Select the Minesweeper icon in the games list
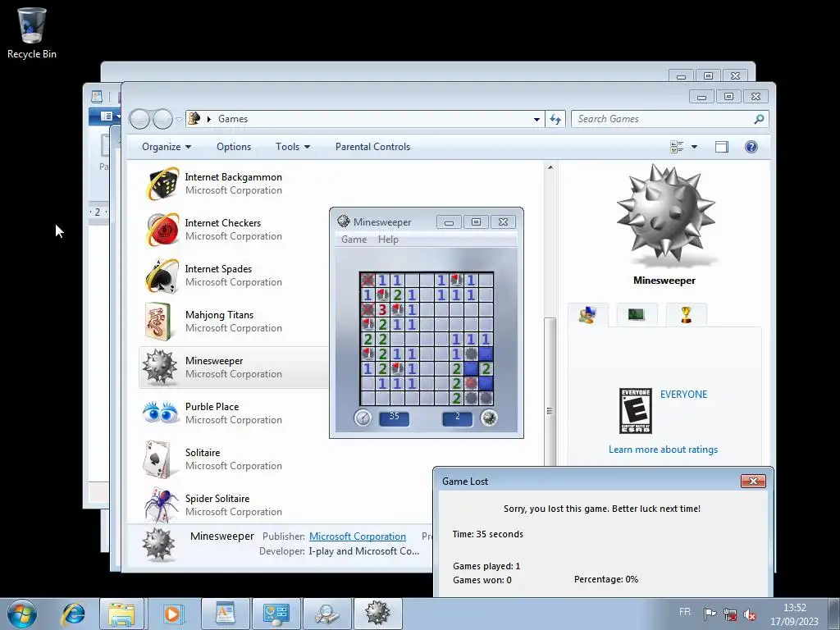This screenshot has height=630, width=840. point(160,367)
